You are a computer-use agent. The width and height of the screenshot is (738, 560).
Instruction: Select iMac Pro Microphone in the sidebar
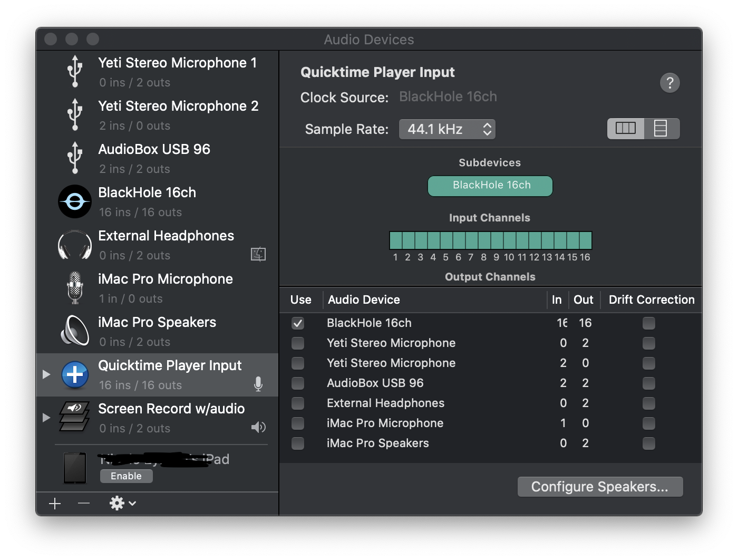tap(157, 288)
